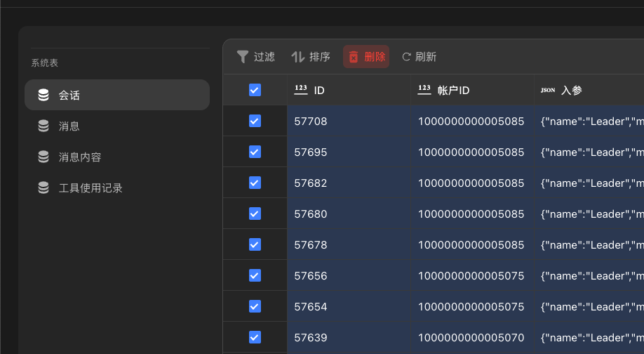Click the 排序 sort button

click(311, 57)
